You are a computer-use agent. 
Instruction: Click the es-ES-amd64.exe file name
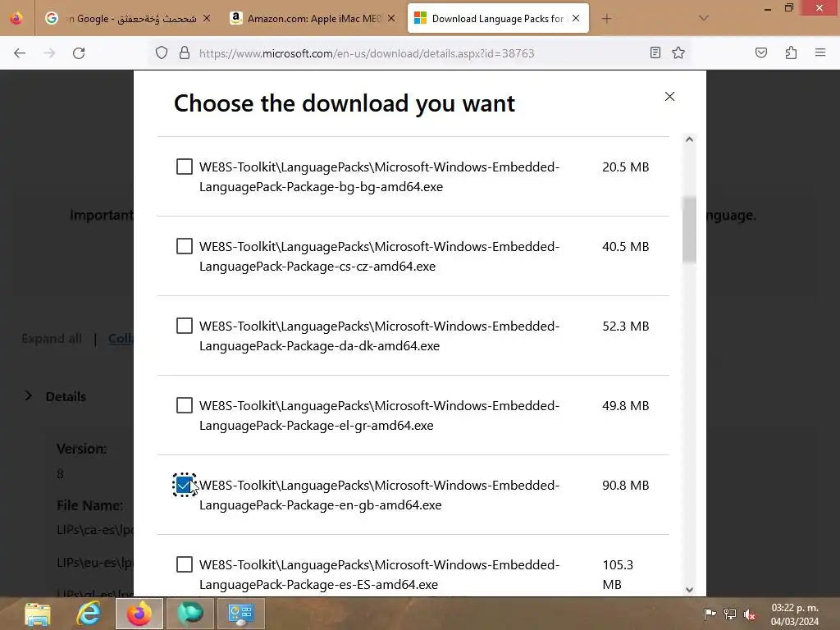pyautogui.click(x=379, y=574)
